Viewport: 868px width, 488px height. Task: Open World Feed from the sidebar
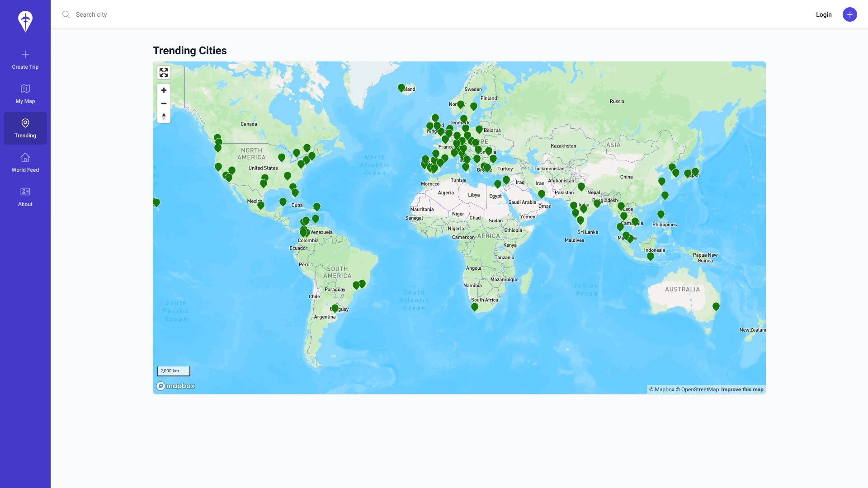(x=25, y=162)
